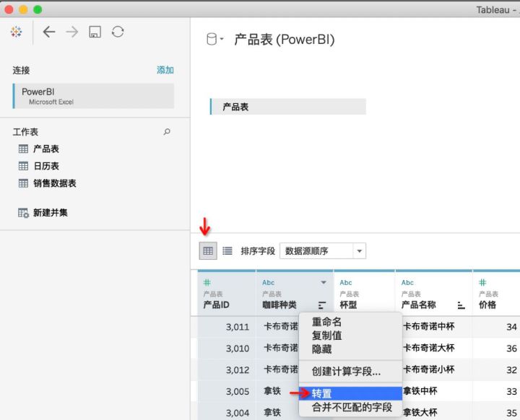Click the Abc type icon of 咖啡种类
The height and width of the screenshot is (420, 520).
coord(268,282)
